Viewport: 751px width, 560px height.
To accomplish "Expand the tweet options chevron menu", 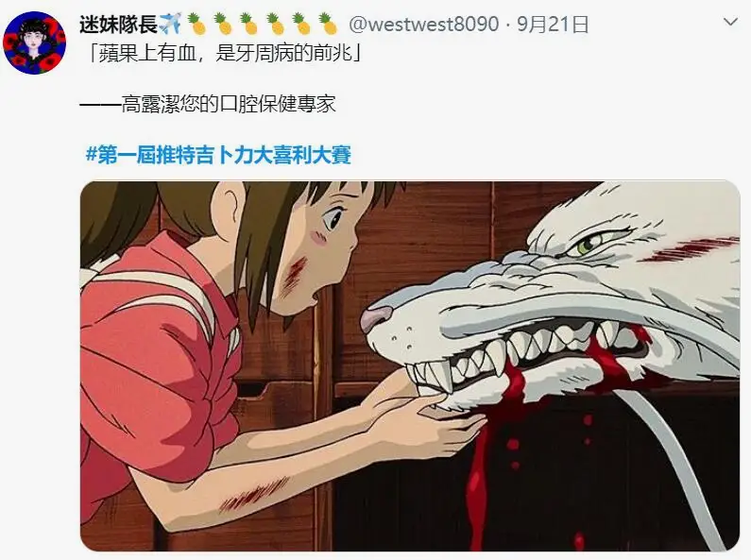I will click(730, 22).
